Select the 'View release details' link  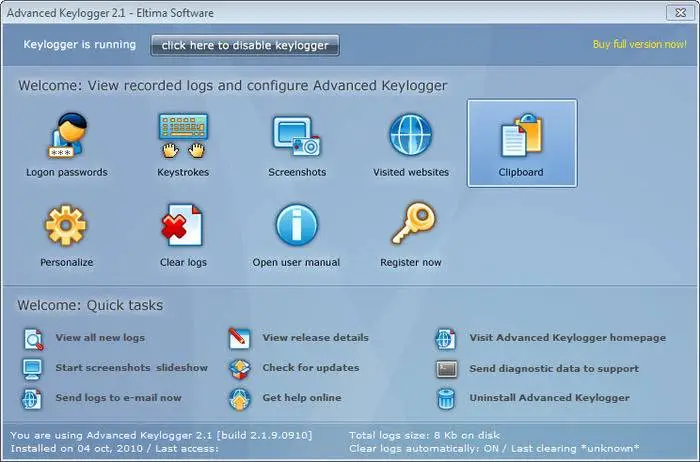(x=316, y=338)
